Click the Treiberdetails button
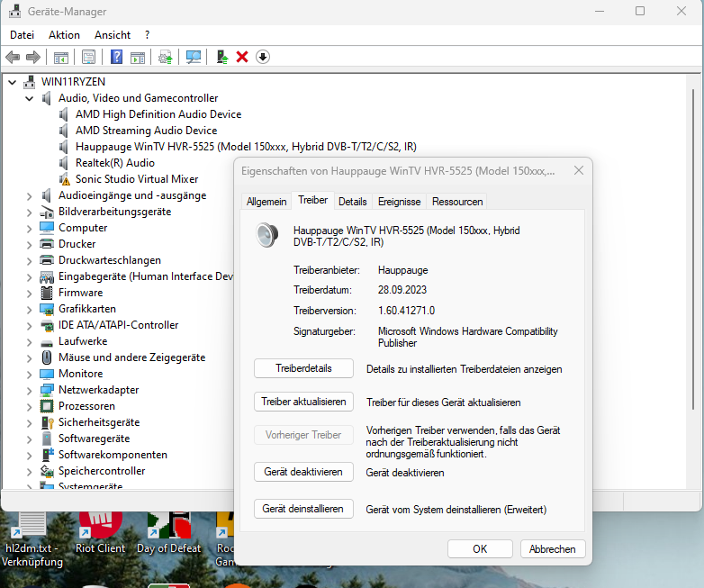 pos(303,368)
